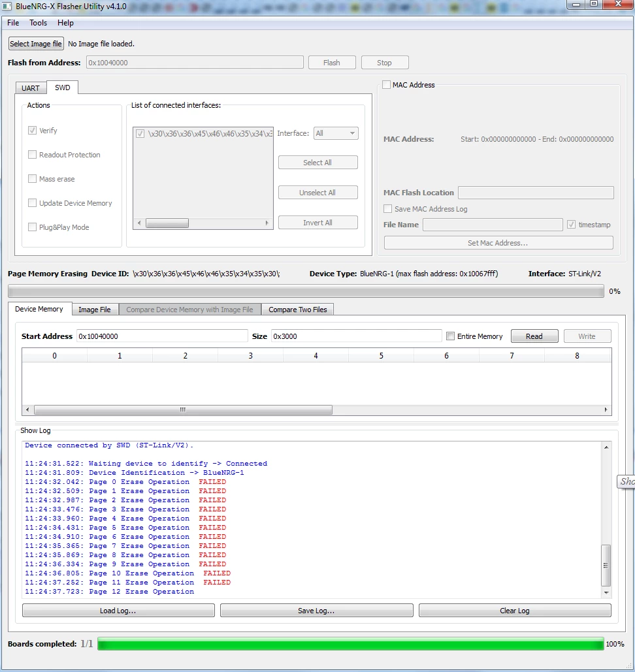This screenshot has width=635, height=672.
Task: Click the Clear Log button
Action: point(515,611)
